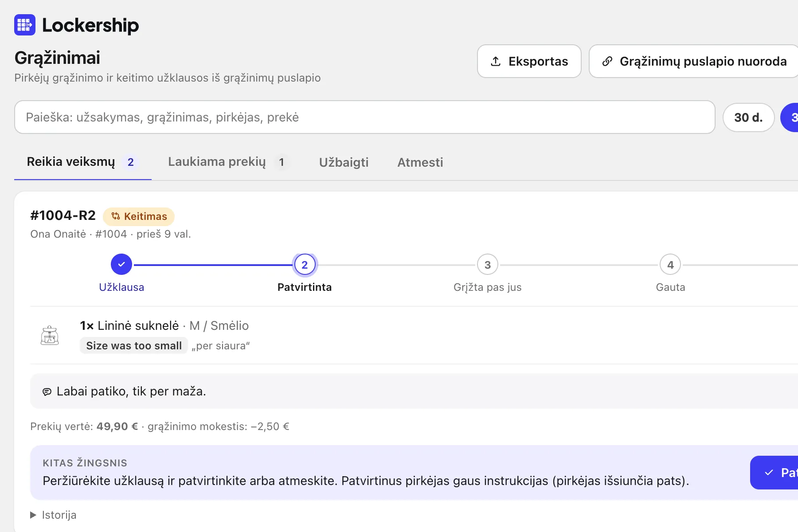Click the Ona Onaitė order info line
This screenshot has width=798, height=532.
[110, 234]
